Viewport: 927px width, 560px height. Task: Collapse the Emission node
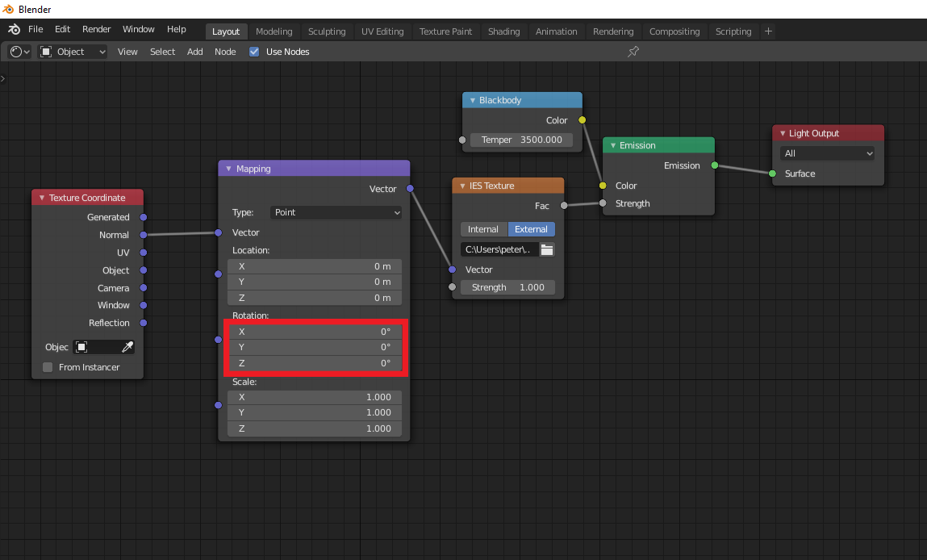tap(613, 145)
